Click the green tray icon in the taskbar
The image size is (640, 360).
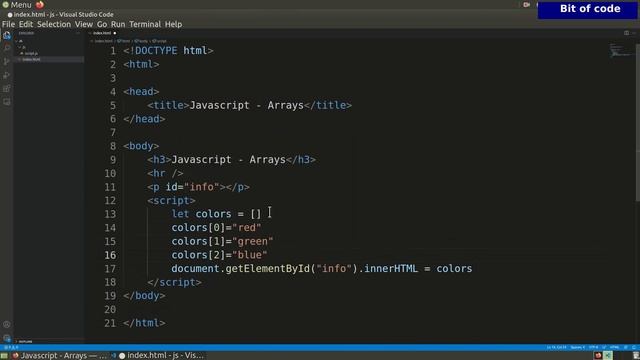(608, 356)
